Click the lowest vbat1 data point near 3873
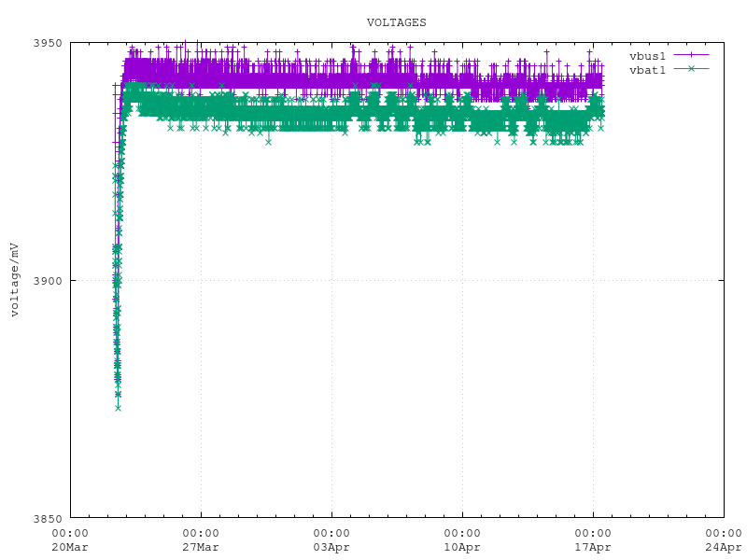Screen dimensions: 747x560 click(118, 408)
